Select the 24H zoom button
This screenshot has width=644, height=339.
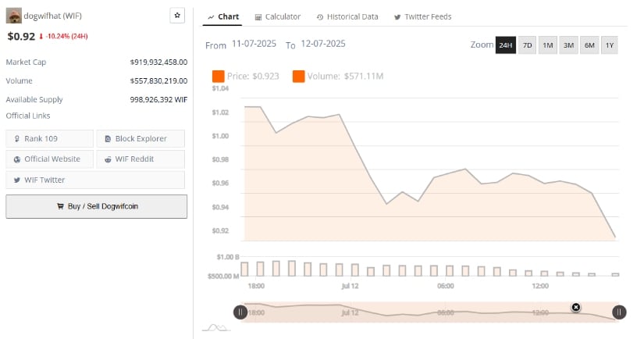pyautogui.click(x=506, y=45)
